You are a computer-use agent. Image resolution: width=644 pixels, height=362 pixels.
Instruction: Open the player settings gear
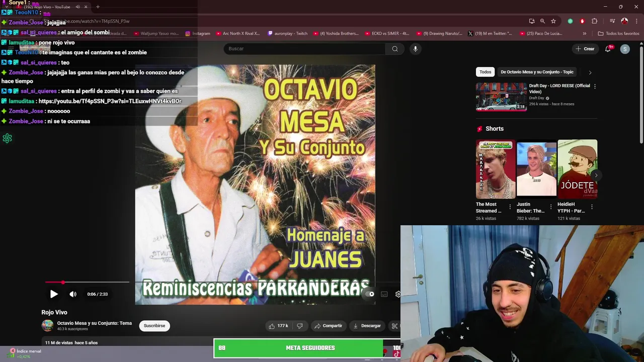click(397, 294)
